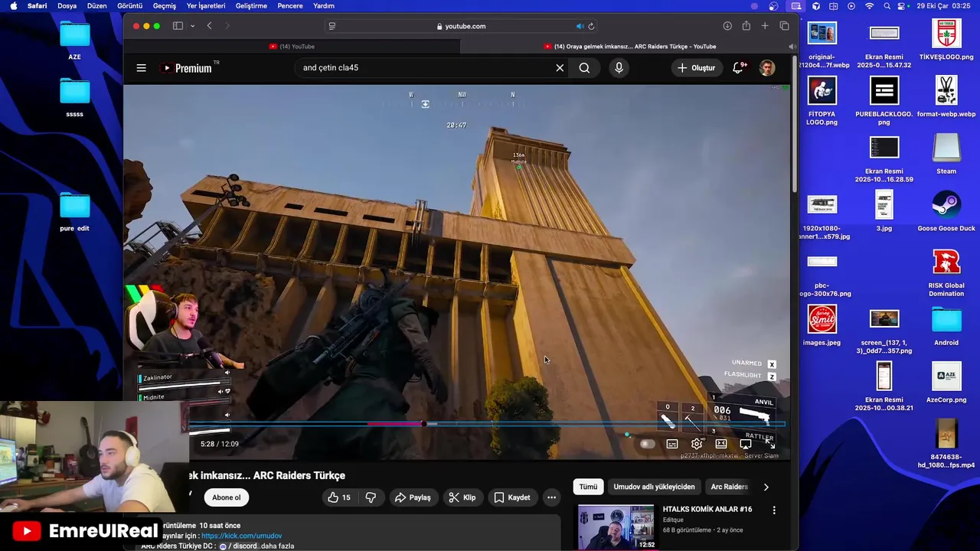Viewport: 980px width, 551px height.
Task: Select RISK Global Domination desktop icon
Action: pyautogui.click(x=946, y=272)
